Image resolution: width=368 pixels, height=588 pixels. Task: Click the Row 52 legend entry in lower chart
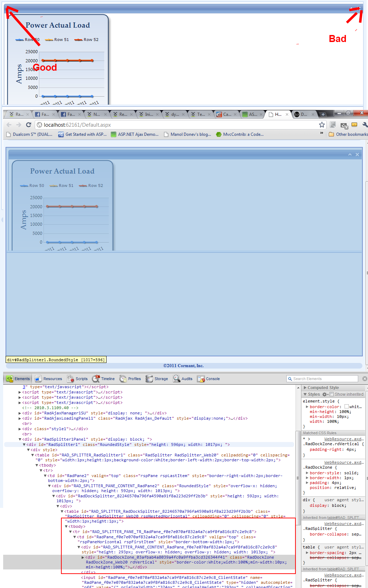[x=91, y=185]
